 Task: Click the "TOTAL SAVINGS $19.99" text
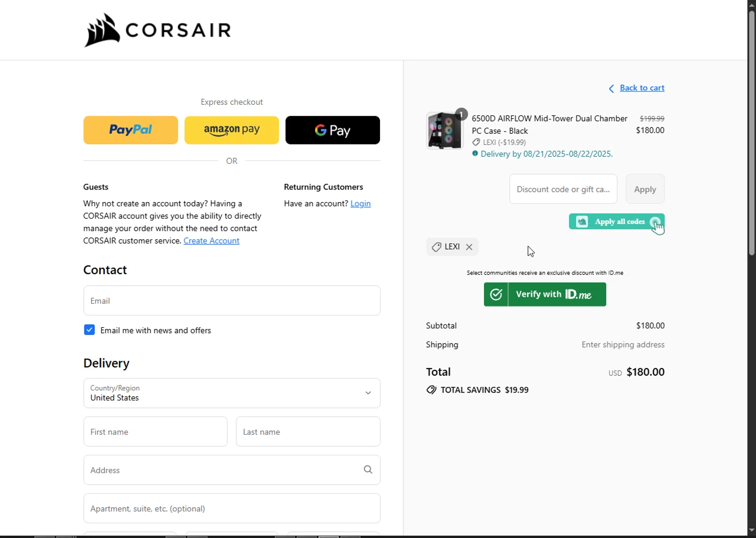pyautogui.click(x=484, y=390)
